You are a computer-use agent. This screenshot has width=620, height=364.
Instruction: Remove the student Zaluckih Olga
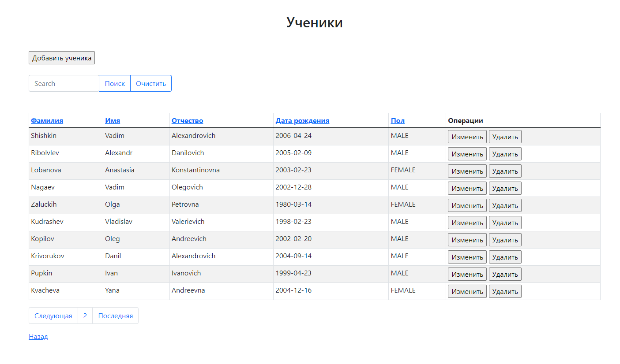click(505, 205)
